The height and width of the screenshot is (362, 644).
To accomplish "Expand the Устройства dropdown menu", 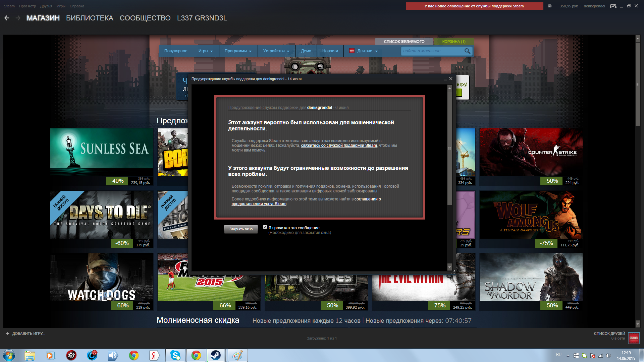I will point(276,51).
